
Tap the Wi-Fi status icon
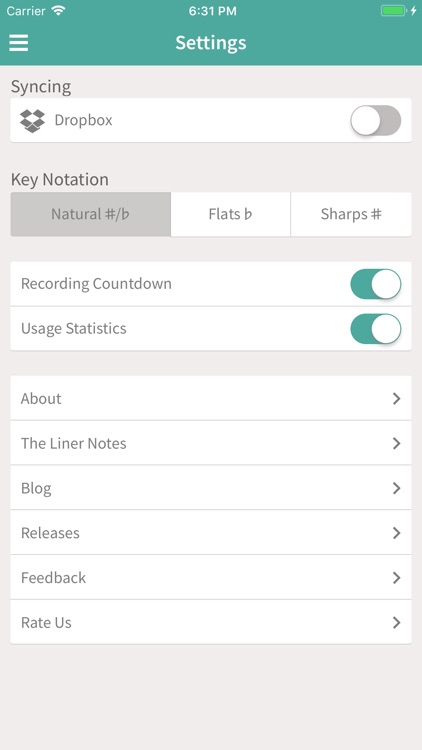(x=58, y=11)
